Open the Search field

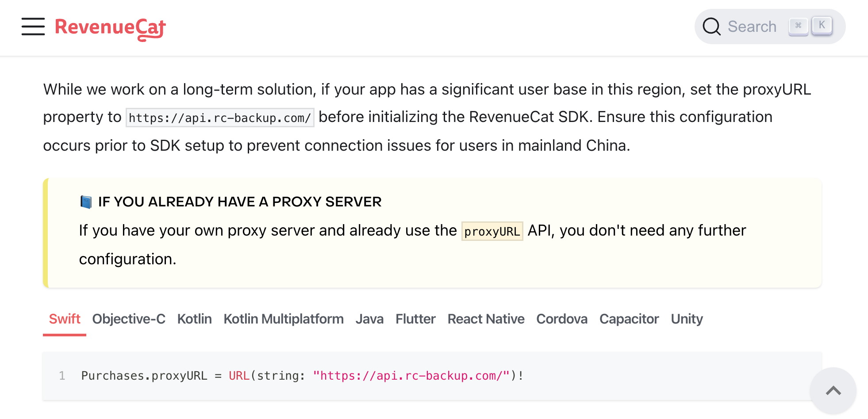coord(770,27)
